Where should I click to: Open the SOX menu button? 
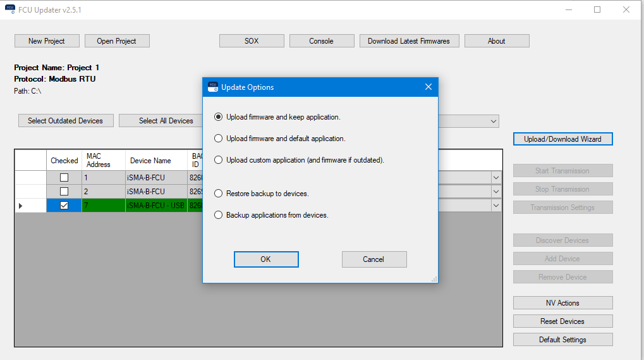252,41
